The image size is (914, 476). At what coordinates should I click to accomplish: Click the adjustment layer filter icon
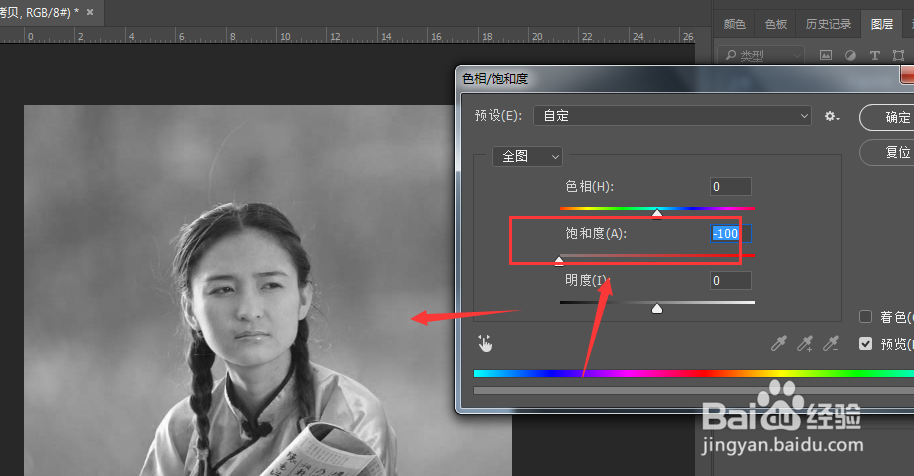point(850,55)
